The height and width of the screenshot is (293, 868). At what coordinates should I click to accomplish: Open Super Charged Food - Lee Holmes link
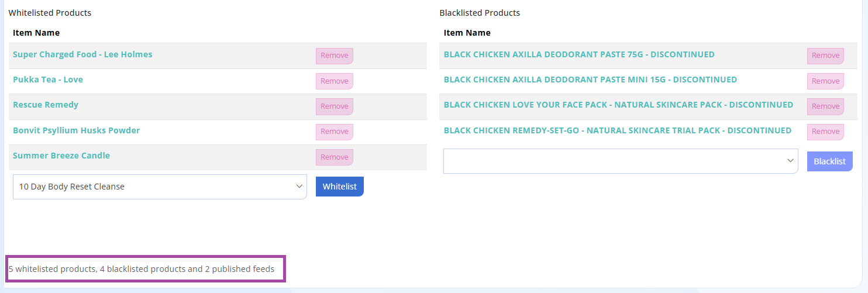coord(82,54)
